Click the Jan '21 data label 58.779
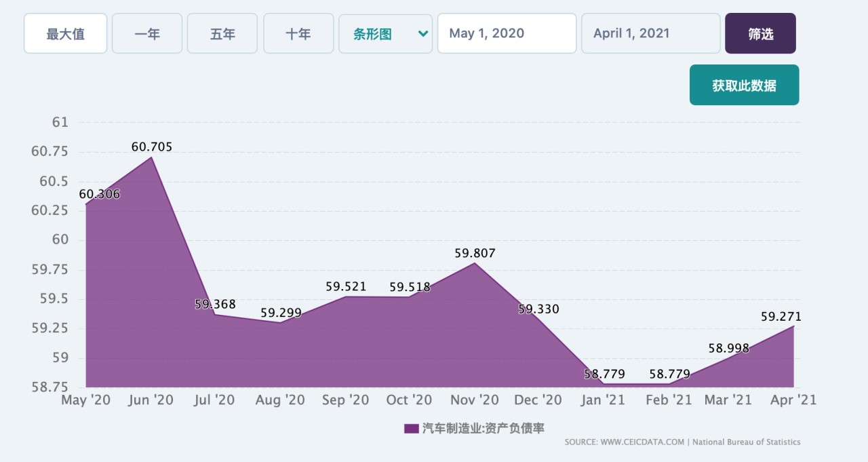The image size is (868, 462). [604, 374]
